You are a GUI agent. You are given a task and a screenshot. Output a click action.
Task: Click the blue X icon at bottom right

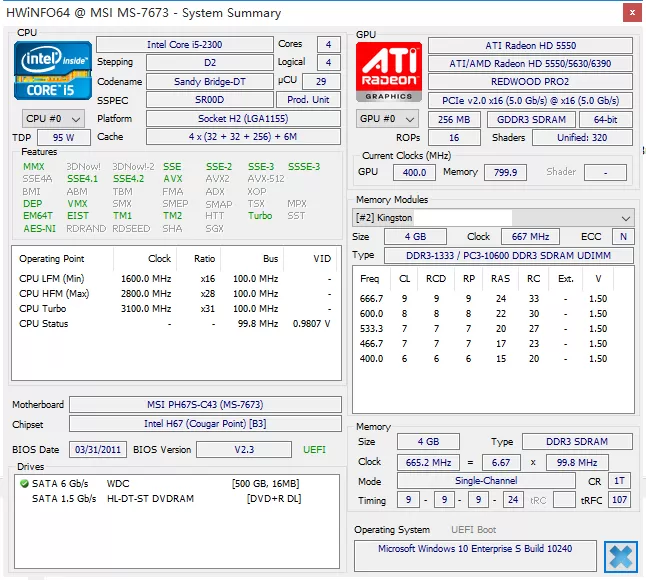tap(620, 556)
